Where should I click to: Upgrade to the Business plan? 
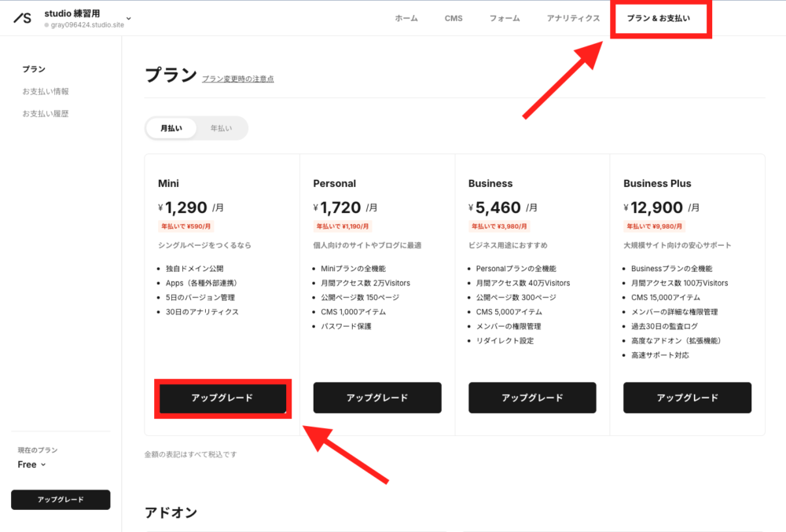(532, 398)
